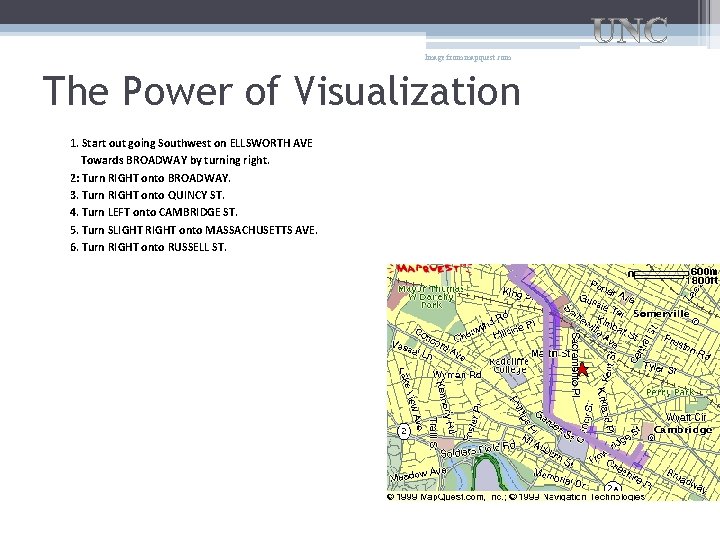The image size is (720, 540).
Task: Select step "Turn RIGHT onto RUSSELL ST."
Action: (148, 247)
